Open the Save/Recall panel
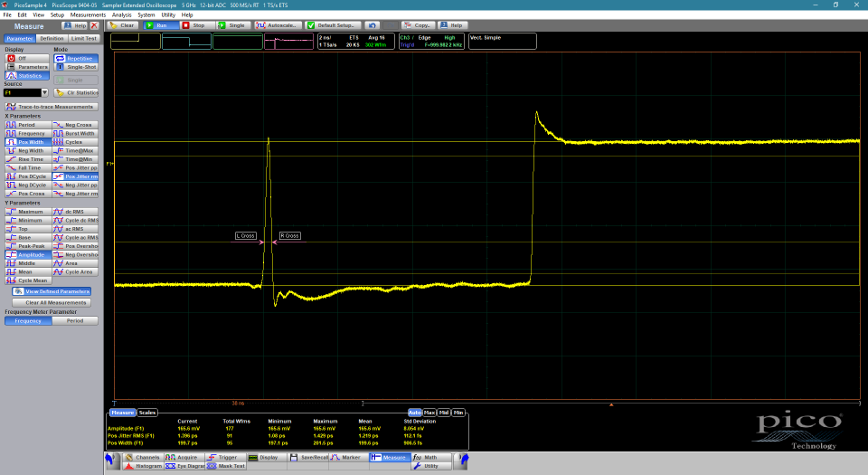 (307, 458)
